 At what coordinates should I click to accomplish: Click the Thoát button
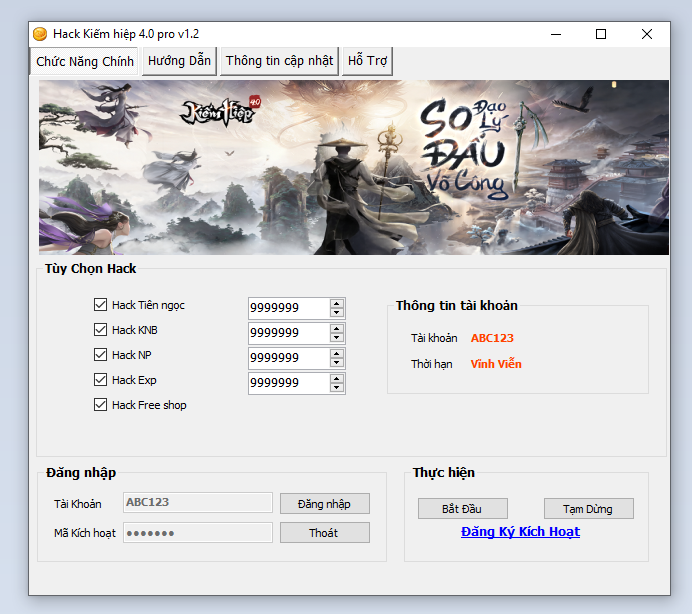point(324,533)
